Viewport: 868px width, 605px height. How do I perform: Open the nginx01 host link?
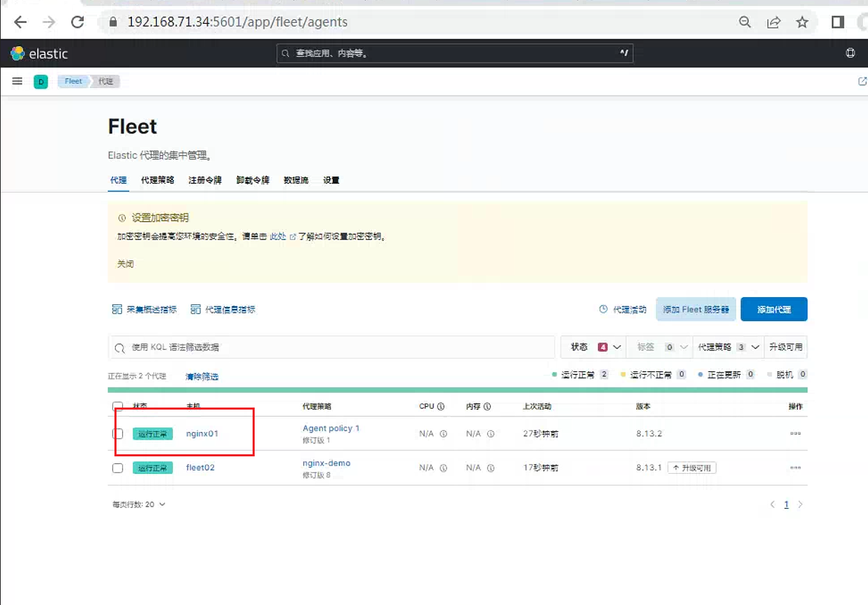pyautogui.click(x=202, y=433)
